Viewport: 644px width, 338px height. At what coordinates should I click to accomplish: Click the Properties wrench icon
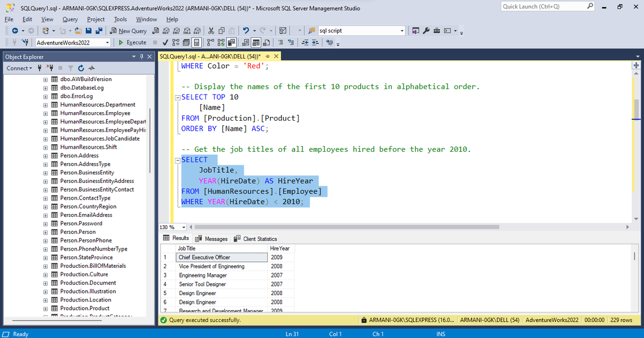point(426,31)
